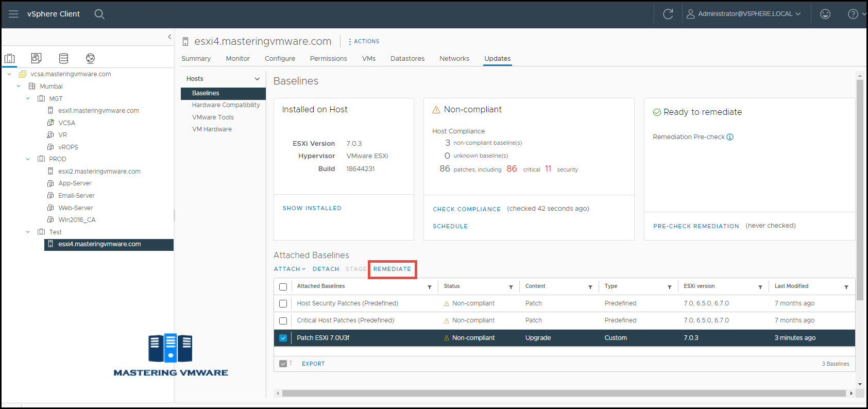
Task: Switch to Networking inventory view
Action: pos(90,58)
